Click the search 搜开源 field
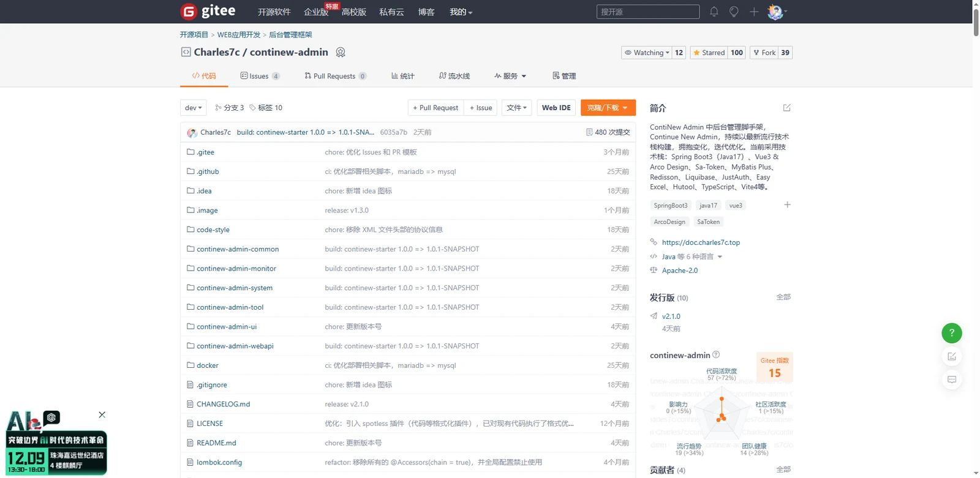This screenshot has width=980, height=478. [x=648, y=12]
